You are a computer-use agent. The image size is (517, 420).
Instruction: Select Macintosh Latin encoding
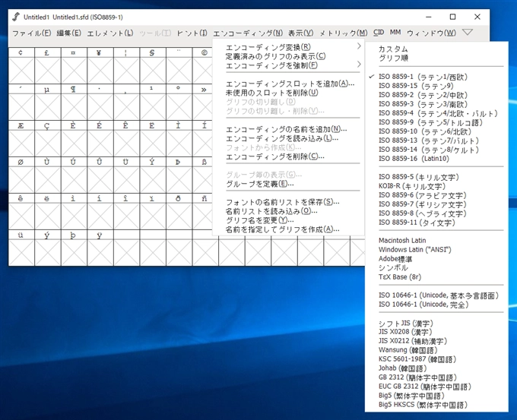tap(436, 241)
